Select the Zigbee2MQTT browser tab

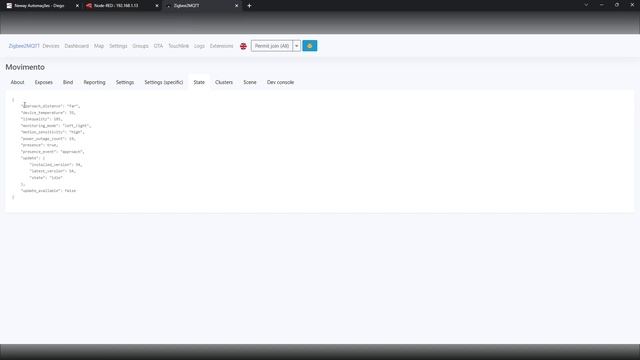point(202,6)
